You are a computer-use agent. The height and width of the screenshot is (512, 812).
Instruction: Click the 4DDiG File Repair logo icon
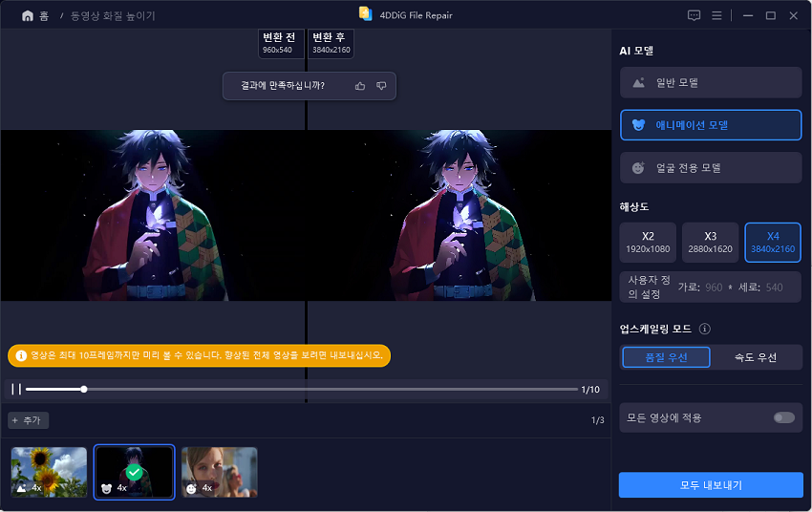[366, 14]
